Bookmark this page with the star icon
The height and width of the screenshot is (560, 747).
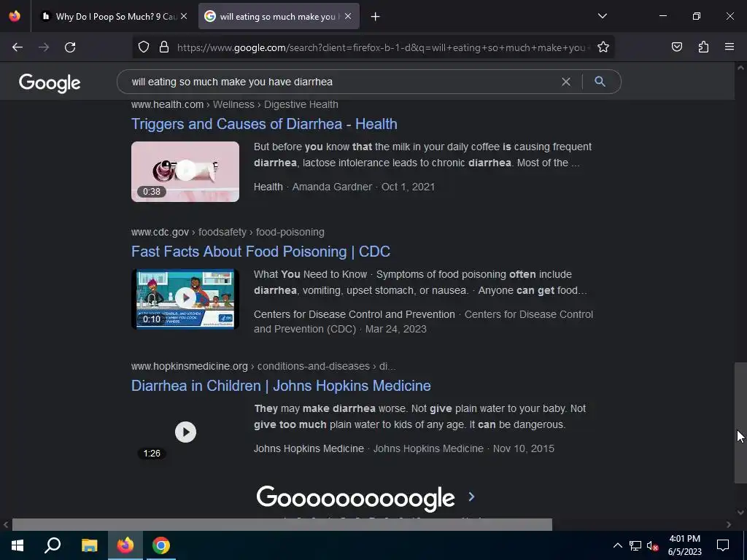point(603,47)
